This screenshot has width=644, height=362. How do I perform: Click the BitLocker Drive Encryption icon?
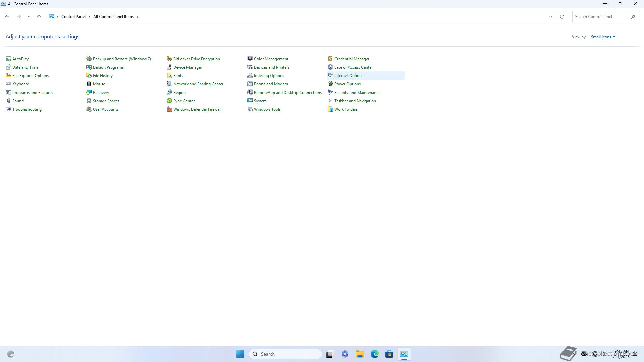pyautogui.click(x=169, y=59)
